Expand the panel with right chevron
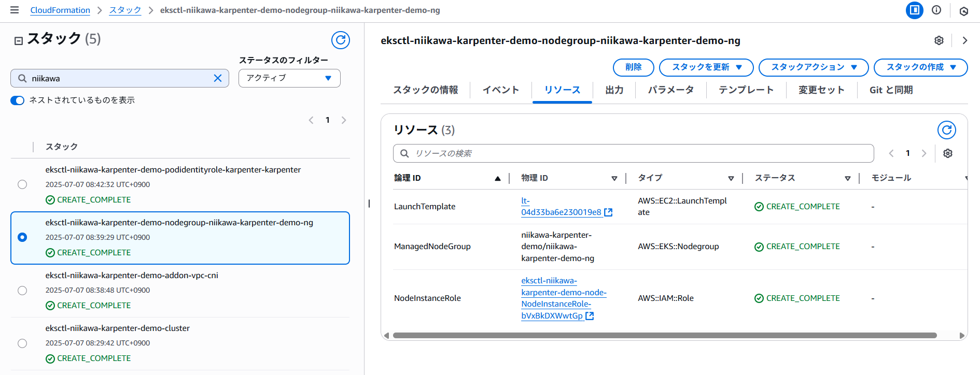This screenshot has height=375, width=980. (965, 40)
